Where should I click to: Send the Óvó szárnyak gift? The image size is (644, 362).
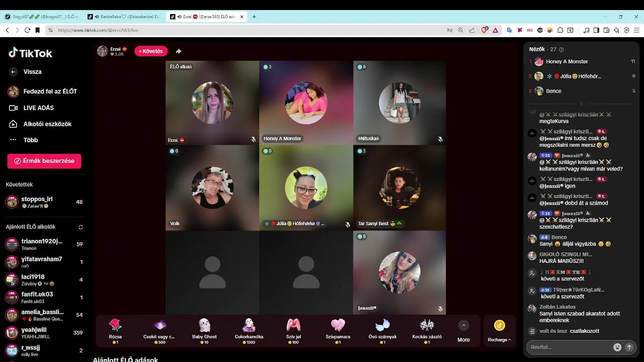(x=382, y=331)
